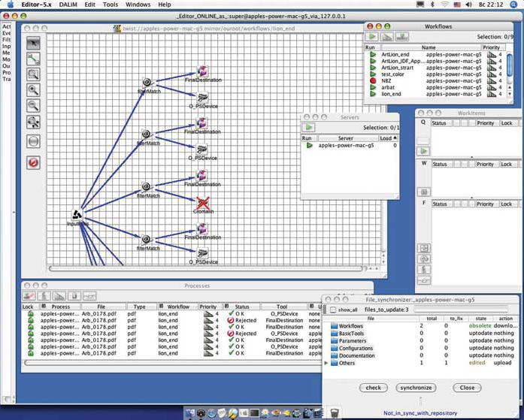The height and width of the screenshot is (420, 524).
Task: Toggle run state of apples-power-mac-g5 server
Action: point(309,146)
